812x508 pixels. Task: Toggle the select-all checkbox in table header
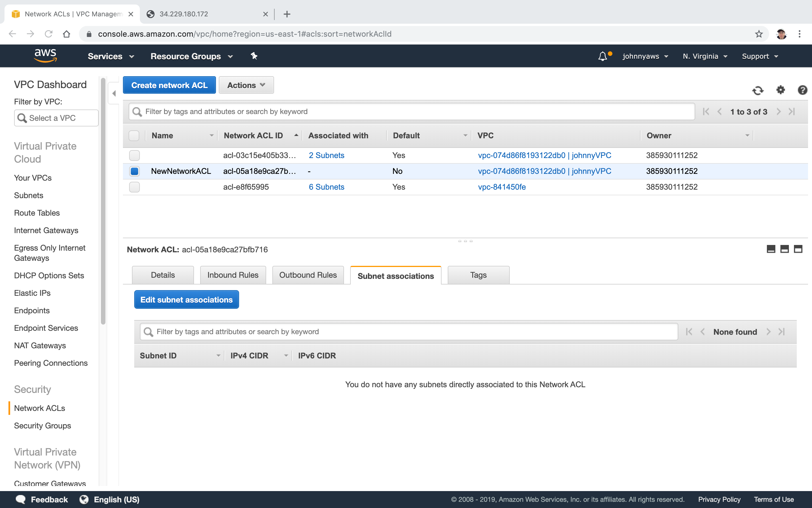coord(134,136)
